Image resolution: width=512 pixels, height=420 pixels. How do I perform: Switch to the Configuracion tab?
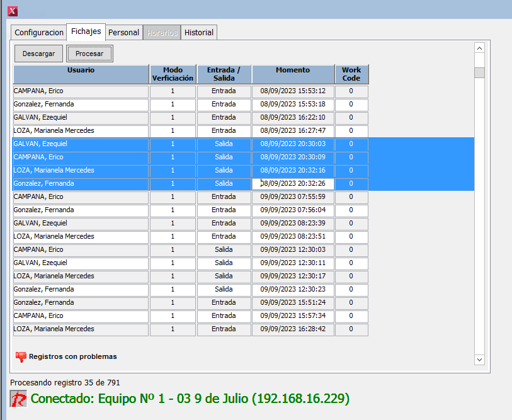(x=39, y=33)
